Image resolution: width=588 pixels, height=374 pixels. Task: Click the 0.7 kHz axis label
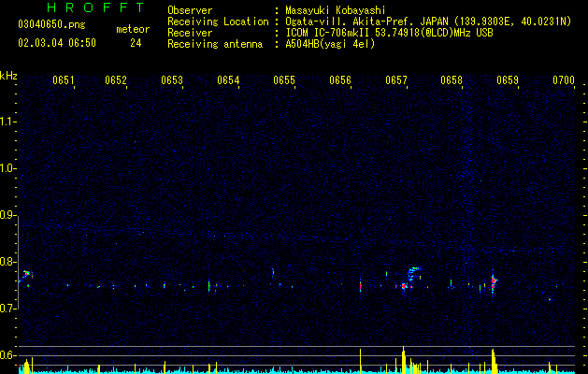pos(8,309)
